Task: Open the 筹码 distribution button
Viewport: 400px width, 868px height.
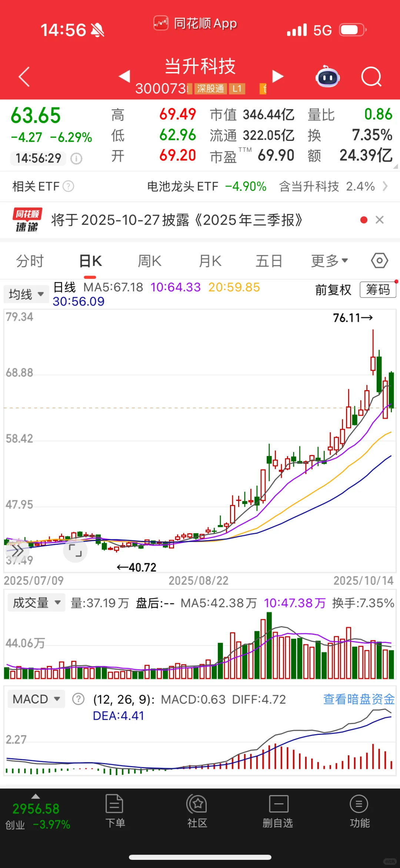Action: [378, 290]
